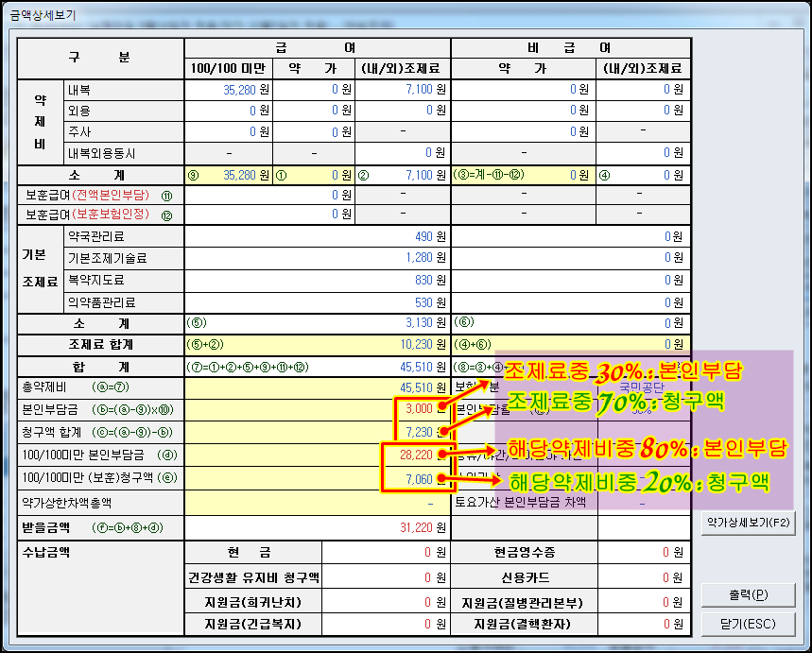Select the 지원금(결핵환자) amount field
Viewport: 812px width, 653px height.
[x=644, y=625]
